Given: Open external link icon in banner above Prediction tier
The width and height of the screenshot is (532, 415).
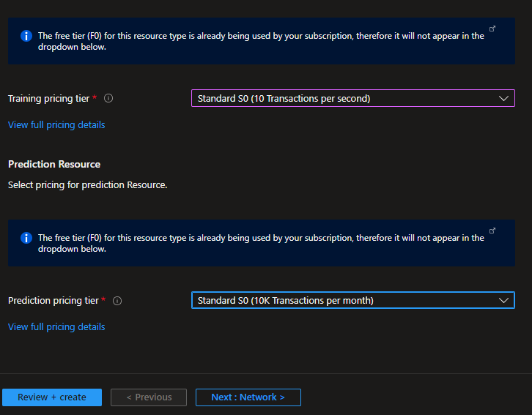Looking at the screenshot, I should point(492,231).
